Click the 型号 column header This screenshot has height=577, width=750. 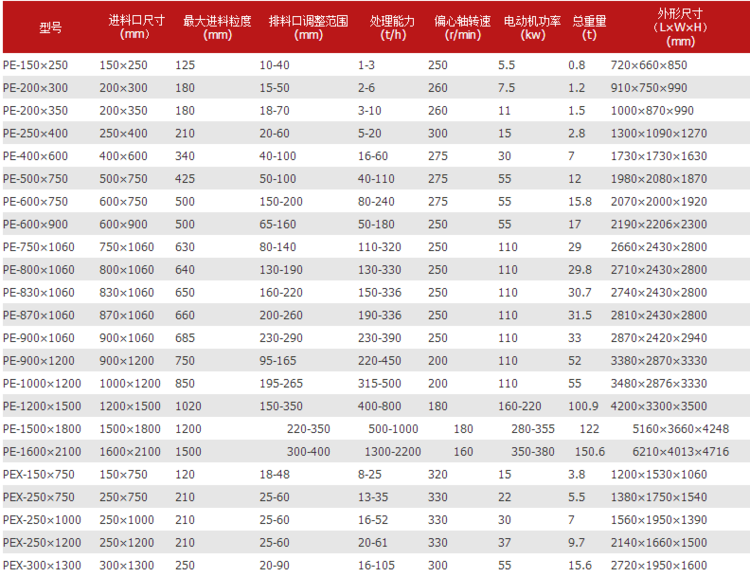tap(50, 27)
